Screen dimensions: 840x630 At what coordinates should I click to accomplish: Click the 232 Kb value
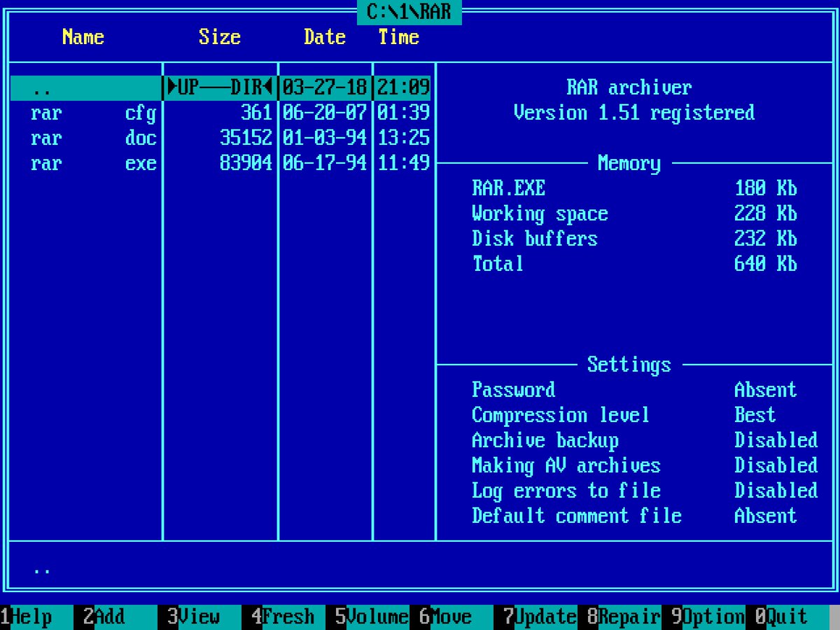[x=766, y=239]
